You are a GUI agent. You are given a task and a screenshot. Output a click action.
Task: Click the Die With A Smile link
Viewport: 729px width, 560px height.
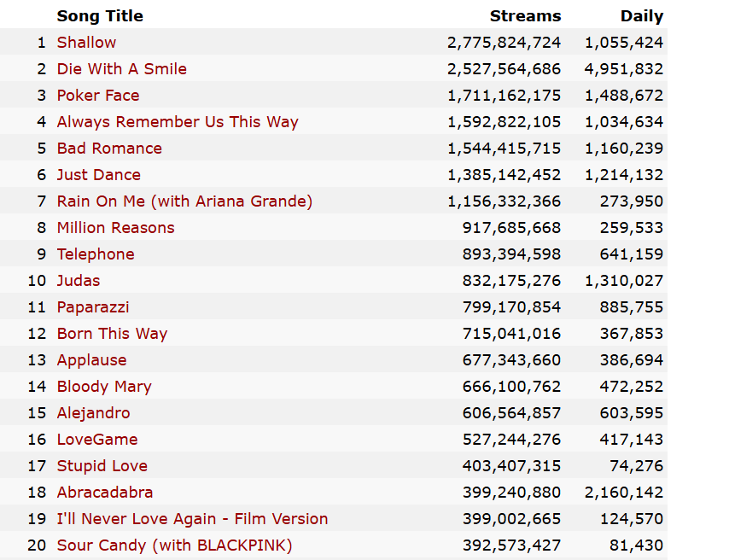coord(121,69)
